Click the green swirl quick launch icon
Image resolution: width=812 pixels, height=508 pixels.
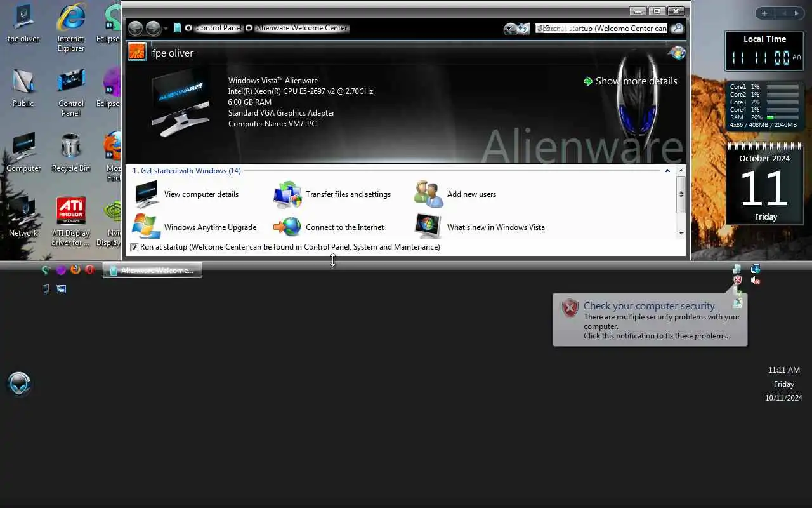tap(46, 270)
